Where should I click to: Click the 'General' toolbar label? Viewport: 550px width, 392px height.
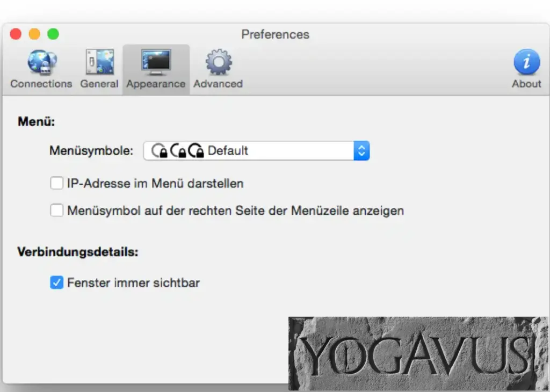click(x=99, y=84)
